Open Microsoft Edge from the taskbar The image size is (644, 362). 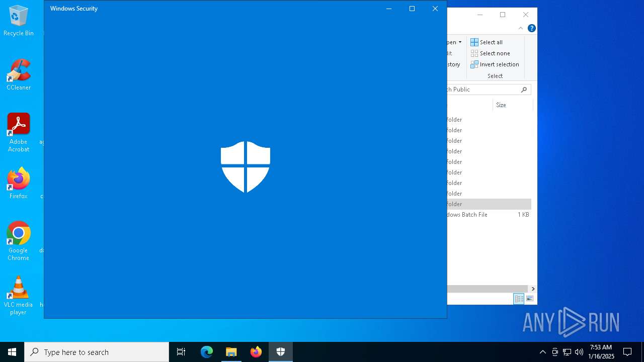point(207,352)
